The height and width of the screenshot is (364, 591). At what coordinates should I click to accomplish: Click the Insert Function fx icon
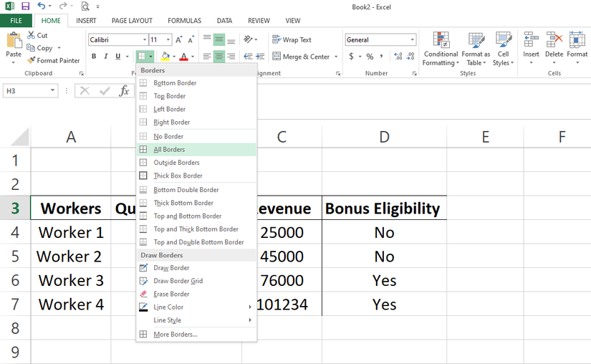click(x=124, y=91)
